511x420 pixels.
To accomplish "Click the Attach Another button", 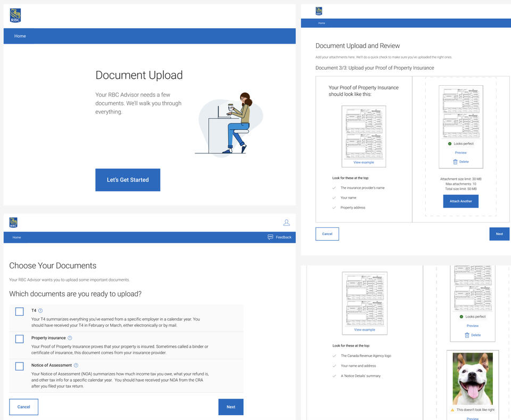I will pos(460,201).
